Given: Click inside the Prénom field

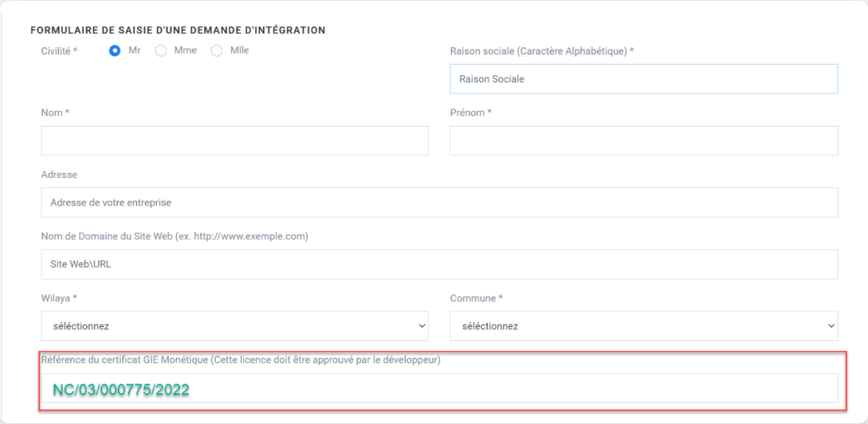Looking at the screenshot, I should pyautogui.click(x=644, y=141).
